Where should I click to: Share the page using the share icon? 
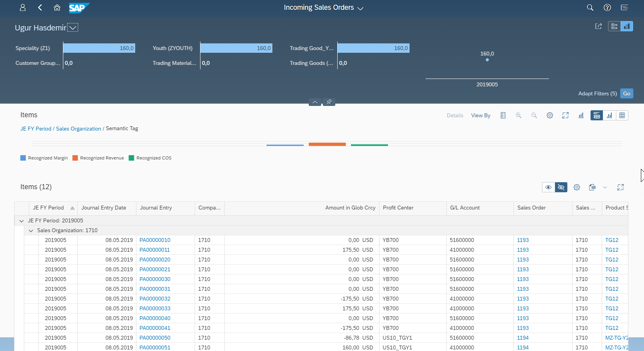[x=599, y=26]
